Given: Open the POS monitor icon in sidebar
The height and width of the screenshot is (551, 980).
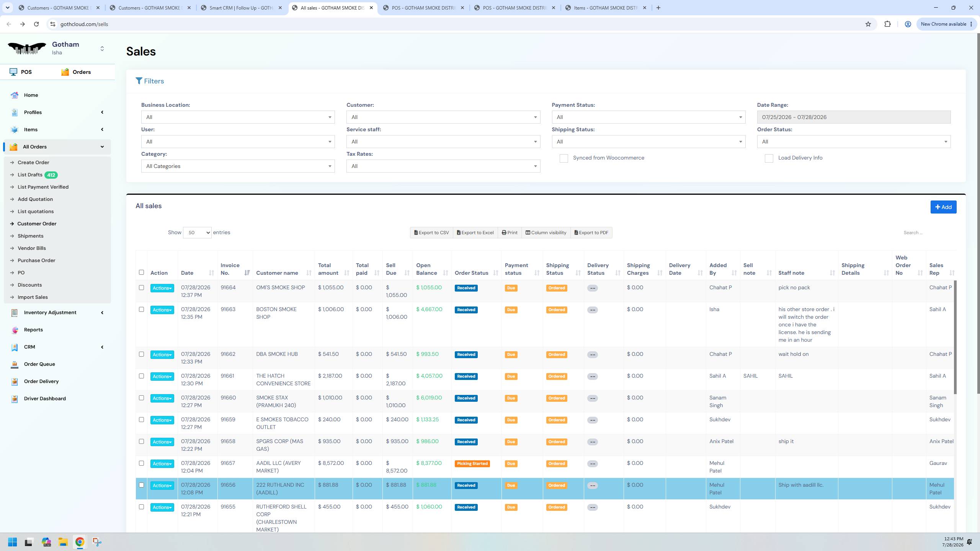Looking at the screenshot, I should [x=13, y=72].
